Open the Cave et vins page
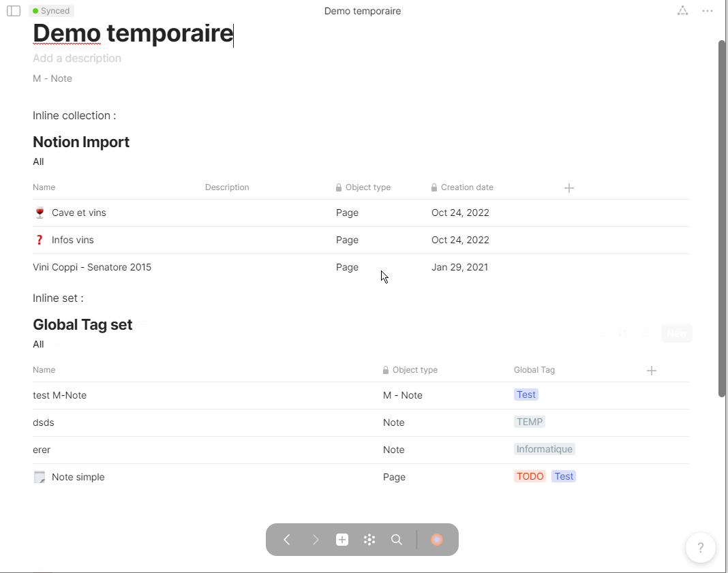The image size is (728, 573). click(x=79, y=213)
